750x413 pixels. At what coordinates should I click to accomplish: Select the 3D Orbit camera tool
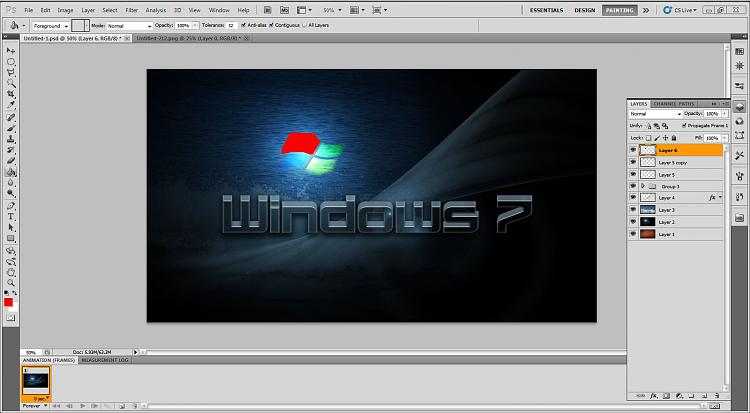(11, 262)
